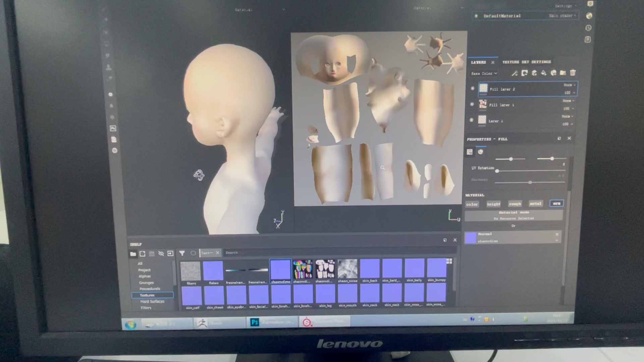
Task: Open Layer 1 blend mode dropdown
Action: pyautogui.click(x=568, y=117)
